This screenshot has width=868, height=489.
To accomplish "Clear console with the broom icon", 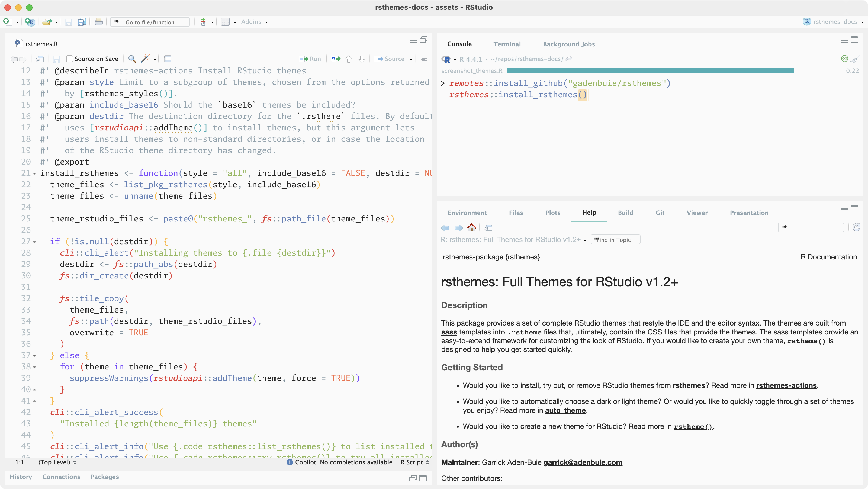I will [x=855, y=59].
